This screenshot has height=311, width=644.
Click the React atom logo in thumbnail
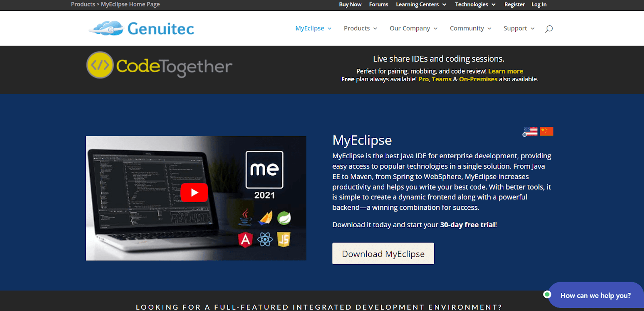pos(265,239)
